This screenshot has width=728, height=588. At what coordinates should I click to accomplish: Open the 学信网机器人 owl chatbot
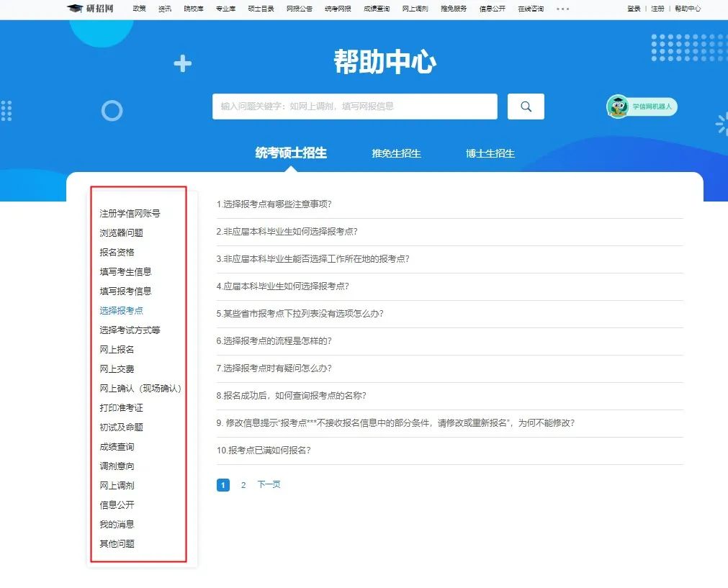(642, 107)
